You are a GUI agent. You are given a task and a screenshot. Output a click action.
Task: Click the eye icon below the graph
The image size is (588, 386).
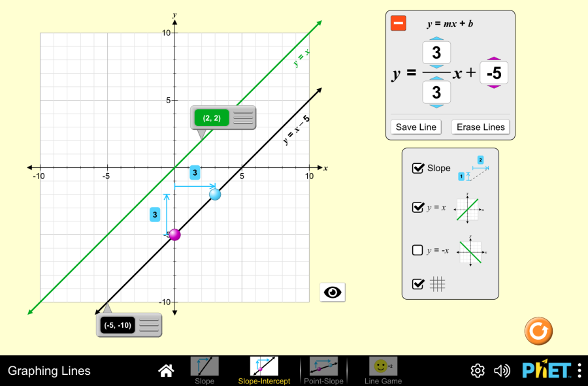[x=333, y=292]
